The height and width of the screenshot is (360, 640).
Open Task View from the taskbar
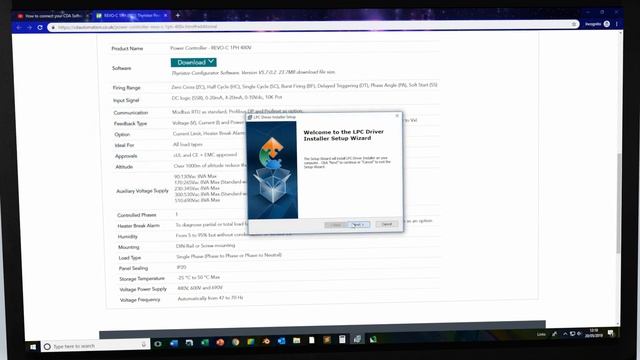[x=158, y=344]
